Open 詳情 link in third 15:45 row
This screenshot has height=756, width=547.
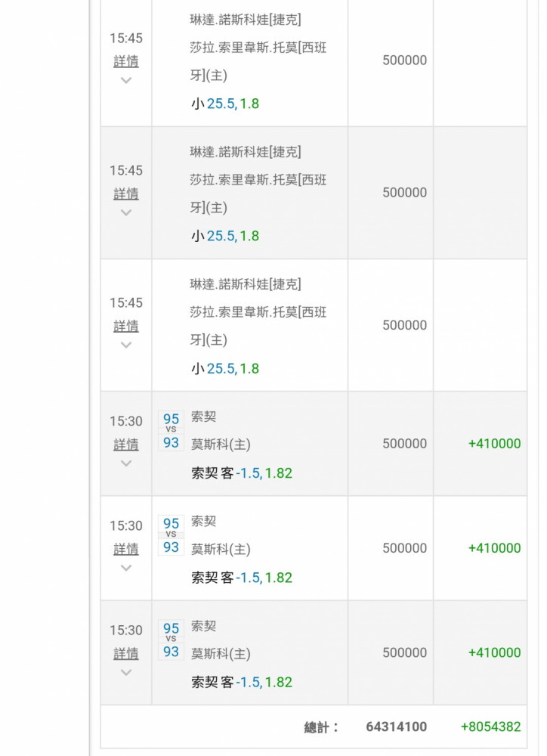(126, 326)
